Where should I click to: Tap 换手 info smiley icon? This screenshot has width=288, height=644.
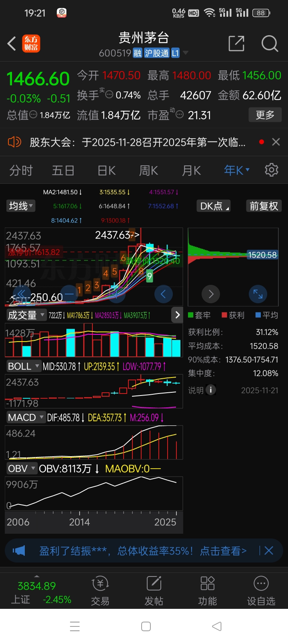point(109,95)
